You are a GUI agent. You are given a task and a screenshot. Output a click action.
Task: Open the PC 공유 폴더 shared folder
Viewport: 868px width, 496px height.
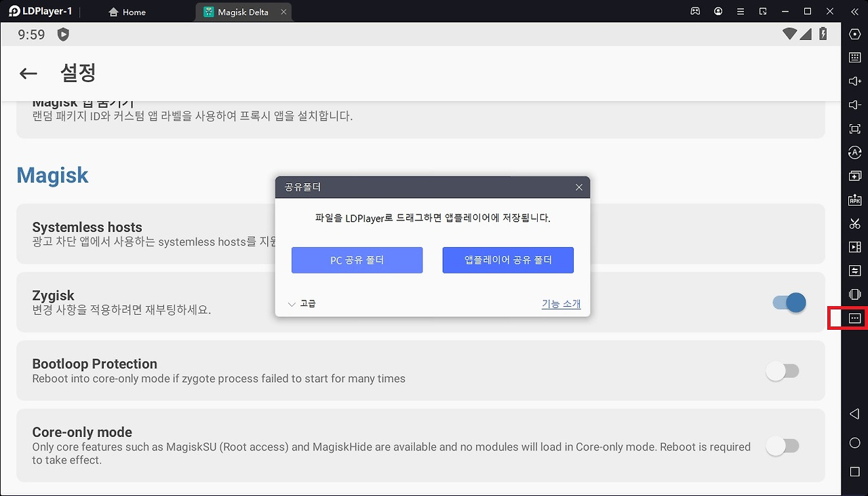[x=357, y=260]
